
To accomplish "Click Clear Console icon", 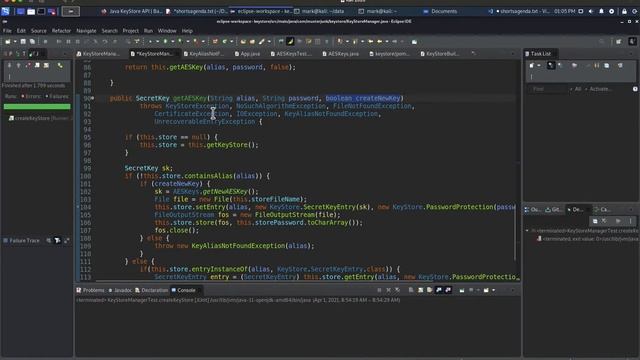I will pyautogui.click(x=411, y=290).
